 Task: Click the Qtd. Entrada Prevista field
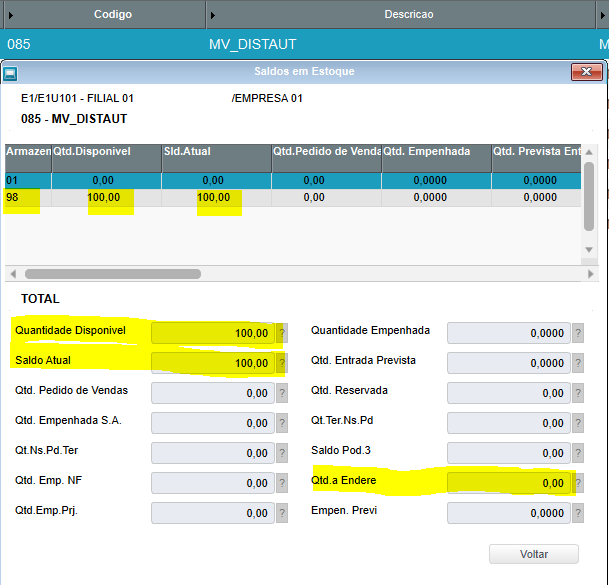coord(509,363)
